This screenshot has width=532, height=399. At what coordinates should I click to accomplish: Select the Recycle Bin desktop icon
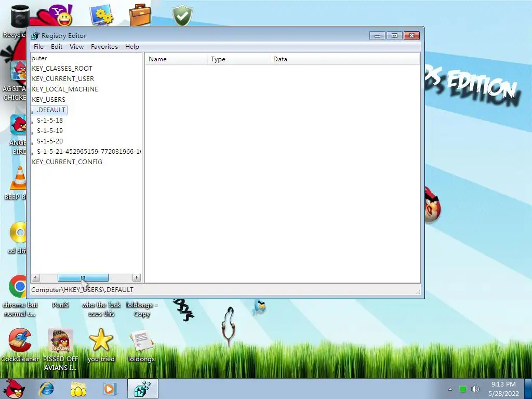(16, 21)
